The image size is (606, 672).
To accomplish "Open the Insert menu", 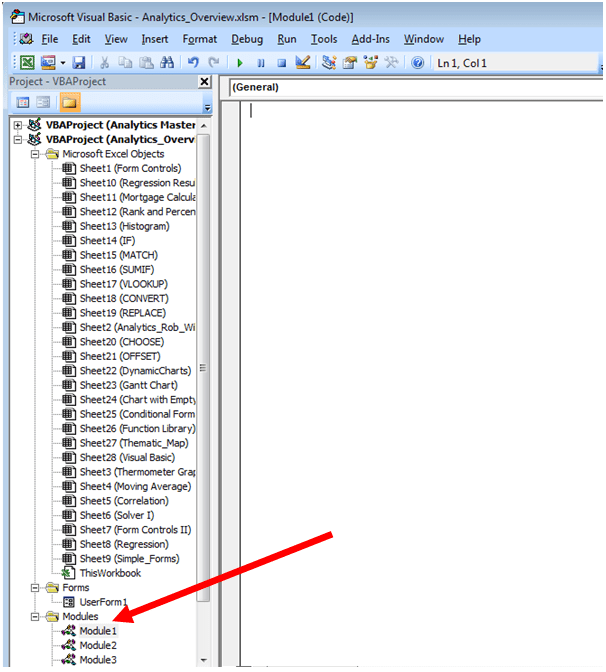I will click(155, 39).
